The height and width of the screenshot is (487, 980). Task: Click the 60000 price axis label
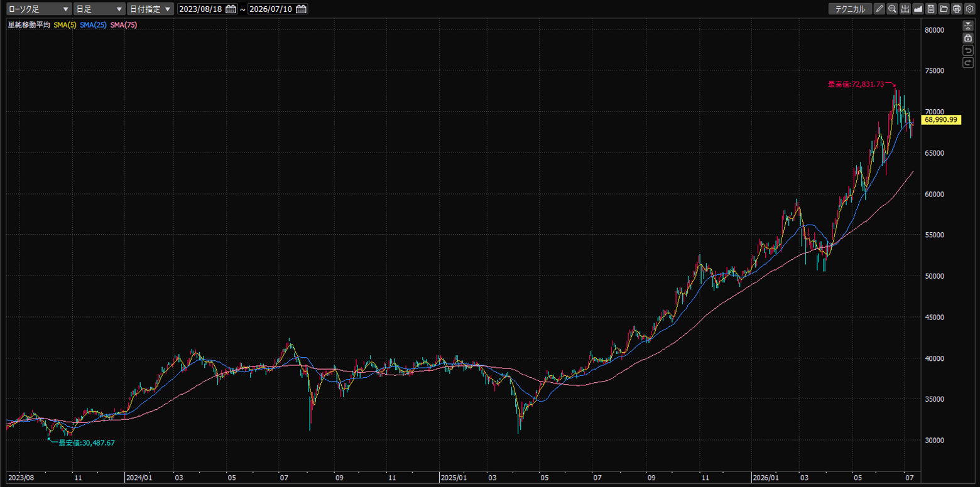(x=935, y=194)
